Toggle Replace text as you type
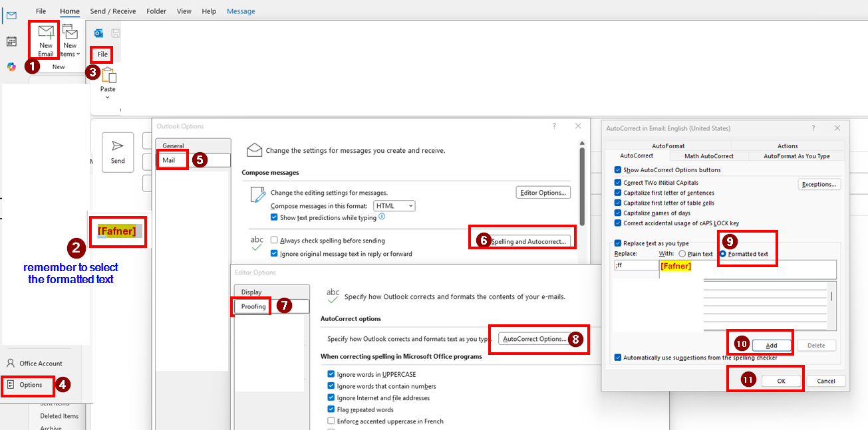The height and width of the screenshot is (430, 868). click(x=619, y=243)
